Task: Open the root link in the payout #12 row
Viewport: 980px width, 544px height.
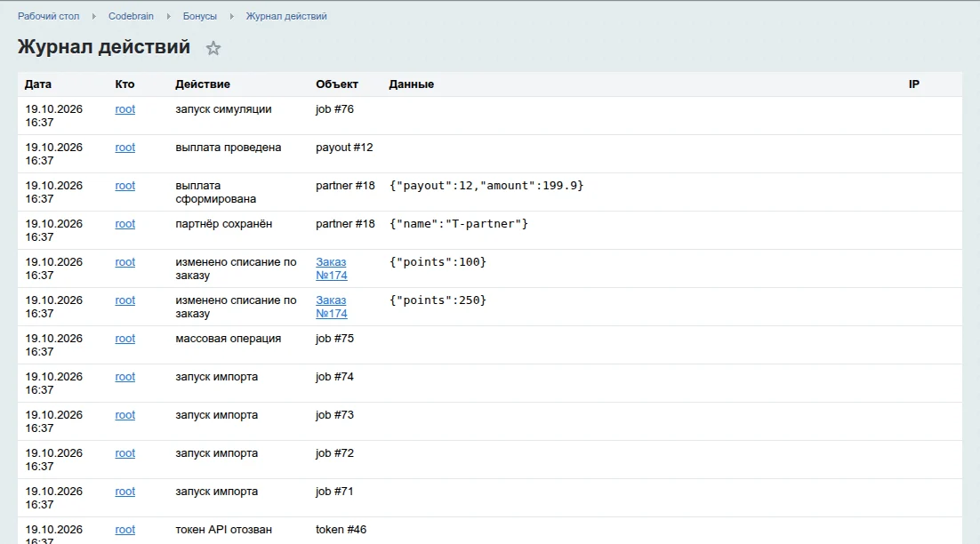Action: pyautogui.click(x=125, y=148)
